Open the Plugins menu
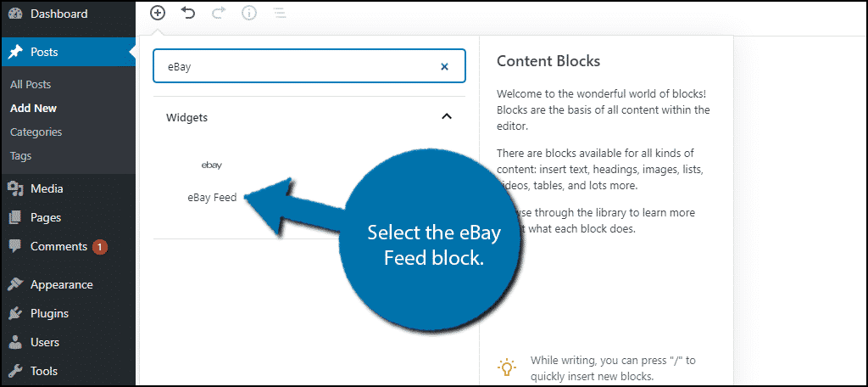 click(49, 313)
